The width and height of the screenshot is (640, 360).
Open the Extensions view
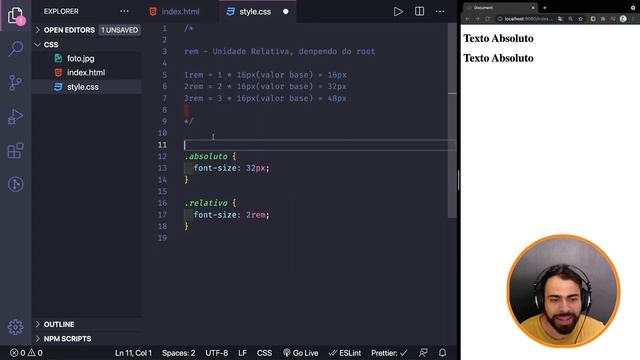(x=16, y=151)
